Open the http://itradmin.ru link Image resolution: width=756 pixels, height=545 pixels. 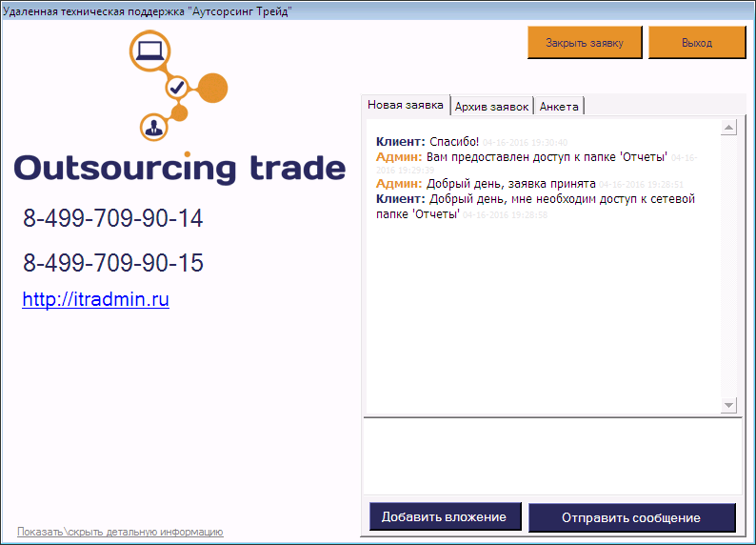(x=95, y=299)
